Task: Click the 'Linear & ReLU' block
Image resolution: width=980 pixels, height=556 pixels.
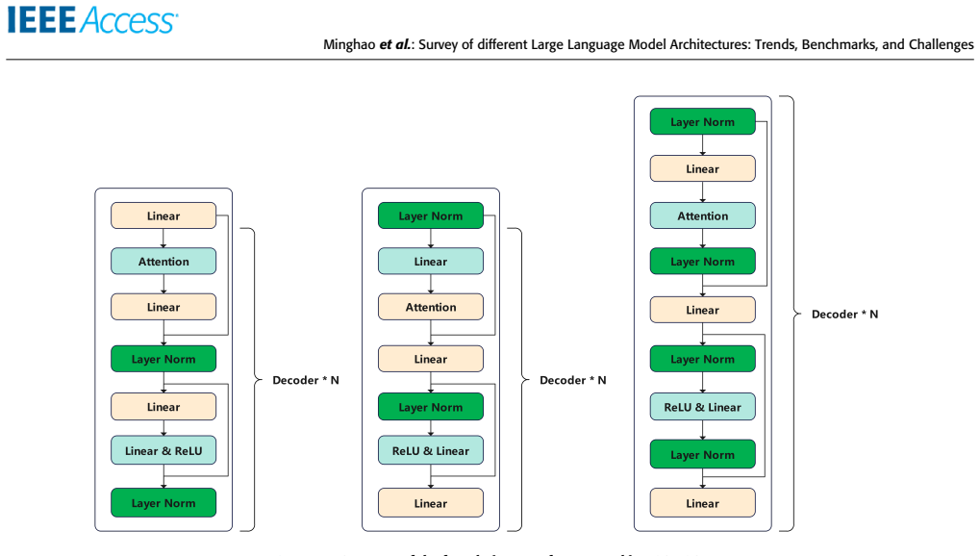Action: point(163,450)
